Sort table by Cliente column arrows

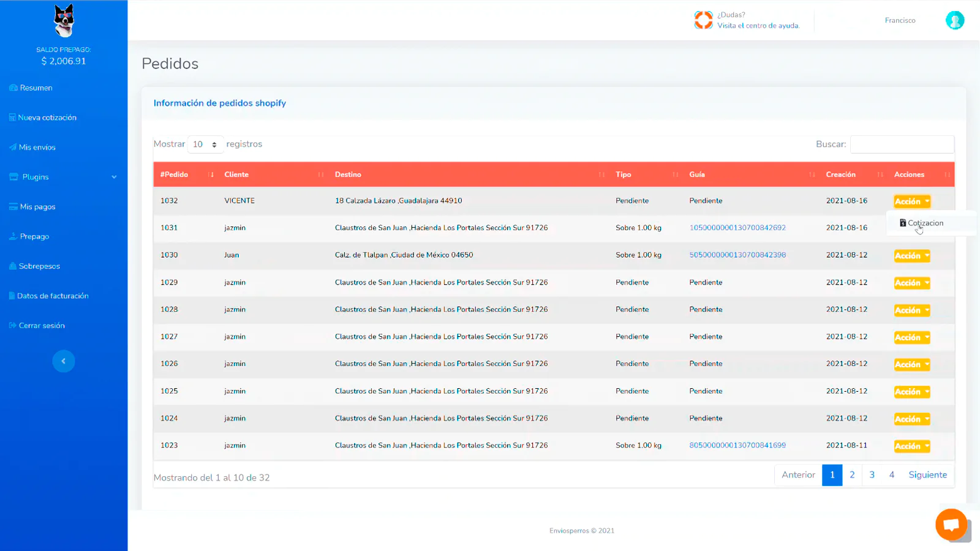(x=321, y=174)
